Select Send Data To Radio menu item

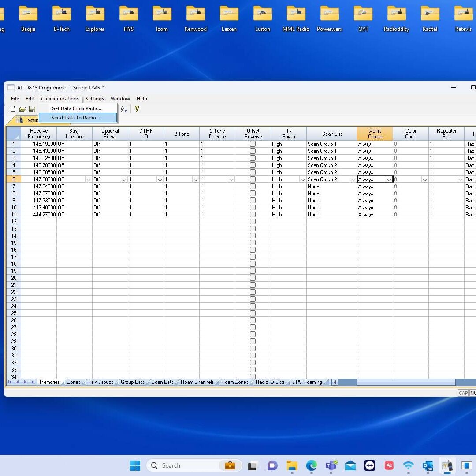(x=78, y=118)
